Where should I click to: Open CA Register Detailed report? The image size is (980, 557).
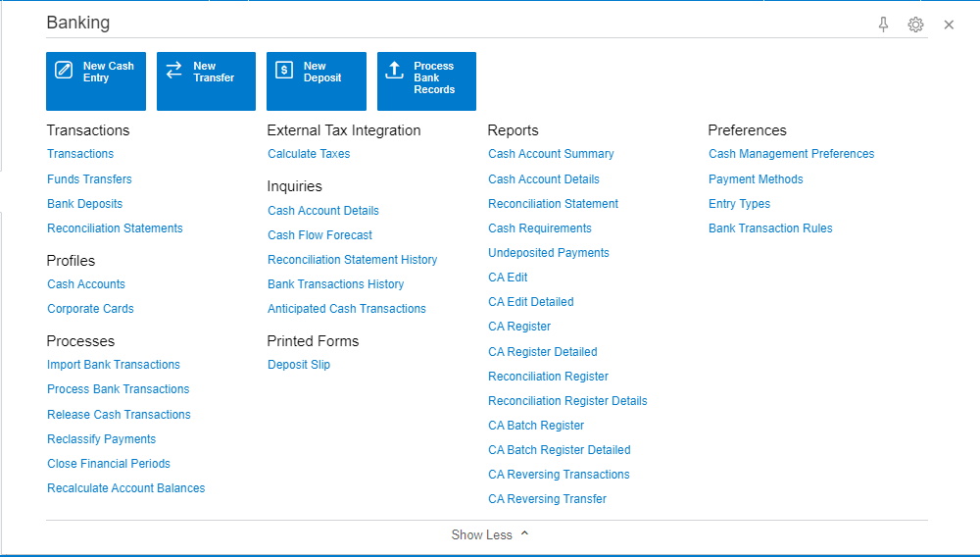(x=543, y=352)
